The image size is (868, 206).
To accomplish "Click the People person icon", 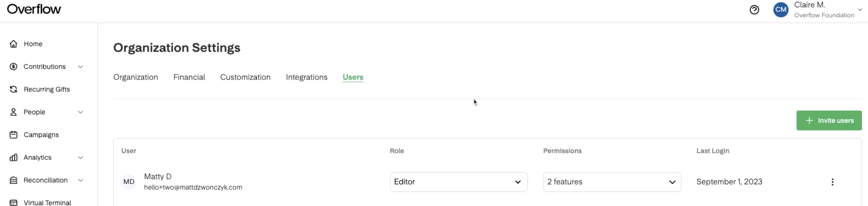I will [x=13, y=112].
